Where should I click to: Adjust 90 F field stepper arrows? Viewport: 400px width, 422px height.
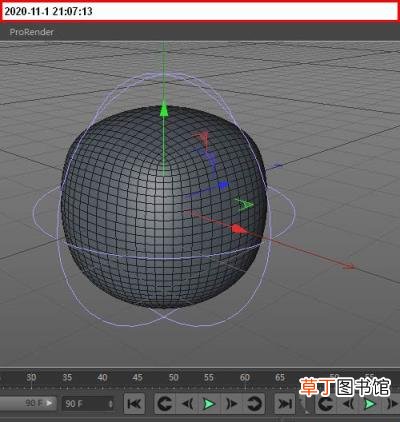click(110, 404)
